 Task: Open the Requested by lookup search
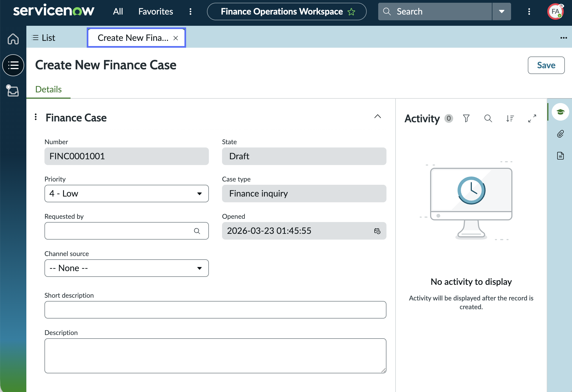point(197,231)
